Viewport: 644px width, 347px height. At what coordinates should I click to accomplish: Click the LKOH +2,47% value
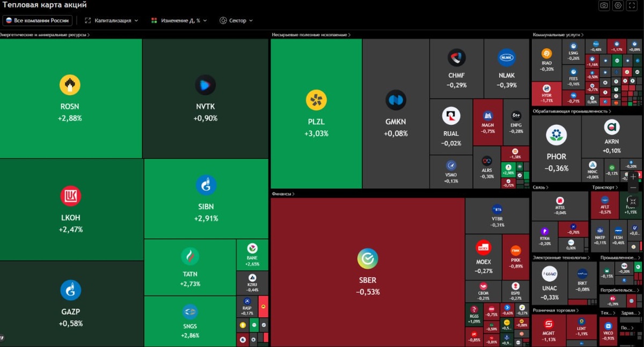(70, 230)
